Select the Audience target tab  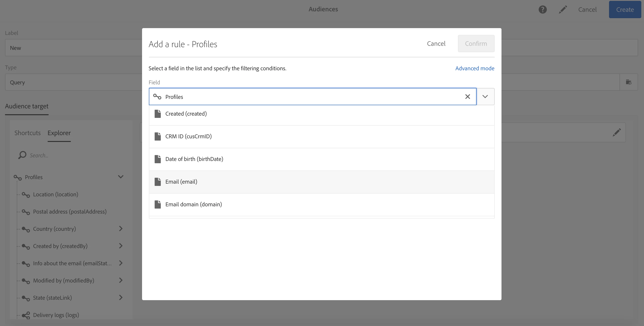27,106
